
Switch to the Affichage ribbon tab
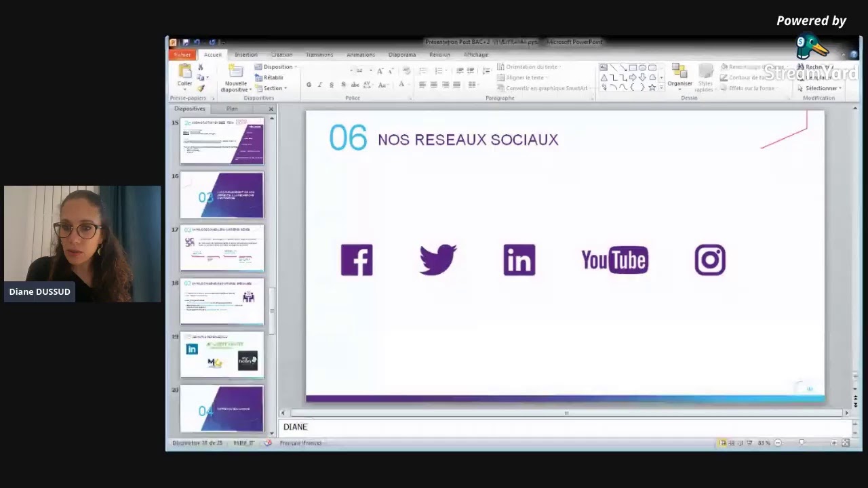click(x=476, y=55)
